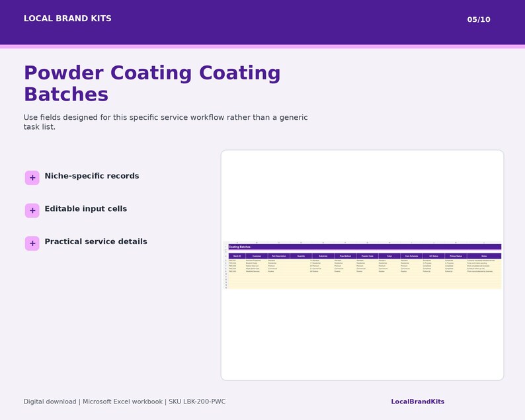This screenshot has height=420, width=525.
Task: Click the 05/10 page indicator
Action: [x=479, y=19]
